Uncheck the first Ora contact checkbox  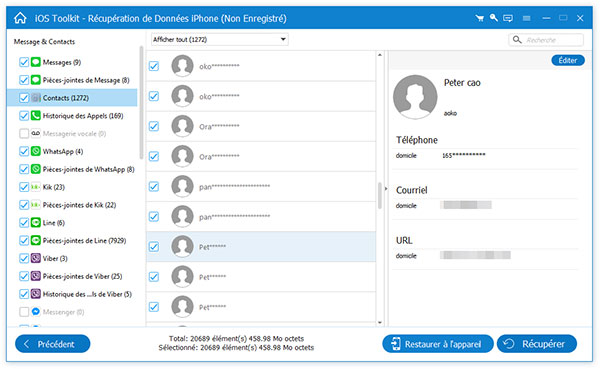(x=154, y=126)
